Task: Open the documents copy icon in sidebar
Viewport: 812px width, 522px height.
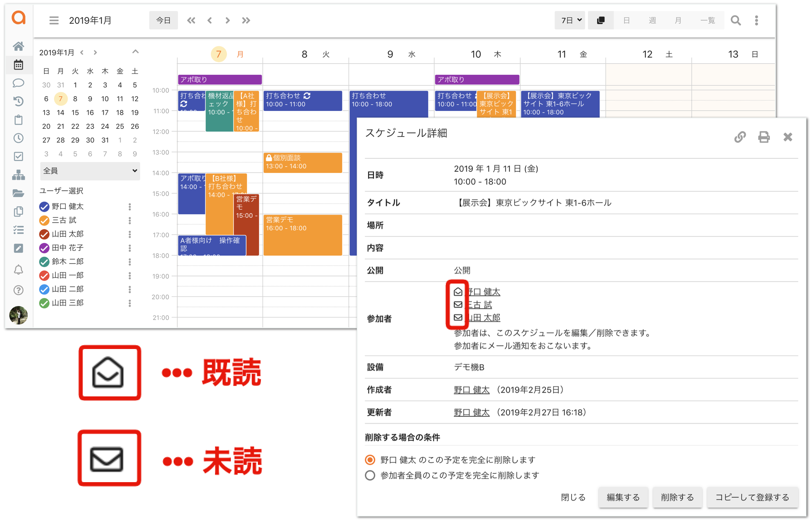Action: click(18, 211)
